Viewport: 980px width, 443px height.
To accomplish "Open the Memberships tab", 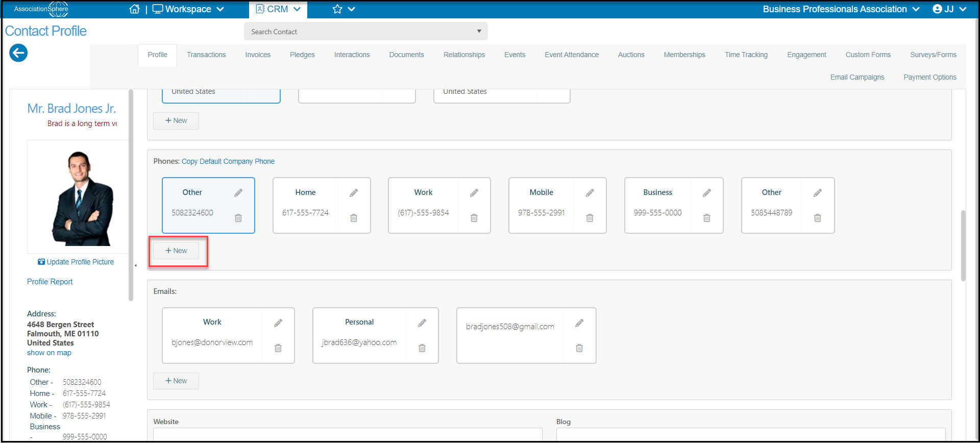I will point(684,55).
